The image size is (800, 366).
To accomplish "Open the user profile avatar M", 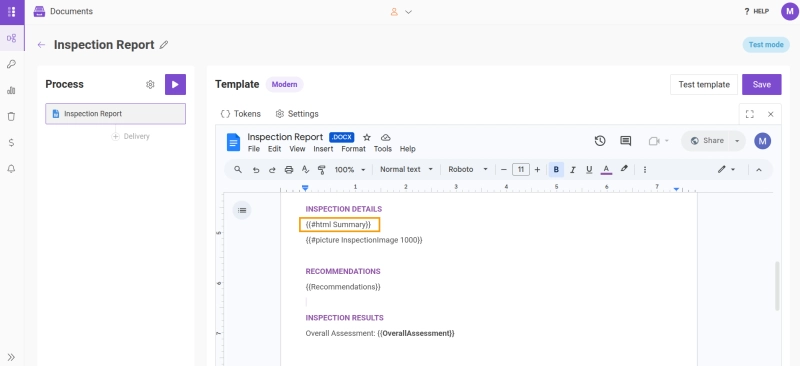I will coord(789,12).
